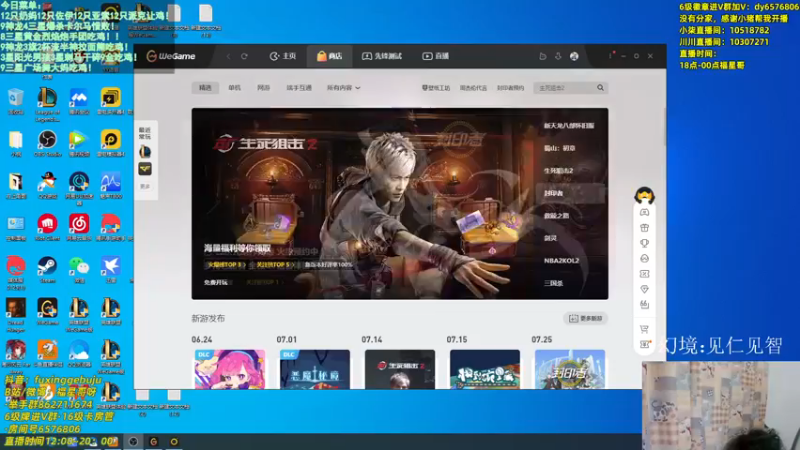Select the 单机 single-player filter
Image resolution: width=800 pixels, height=450 pixels.
235,88
